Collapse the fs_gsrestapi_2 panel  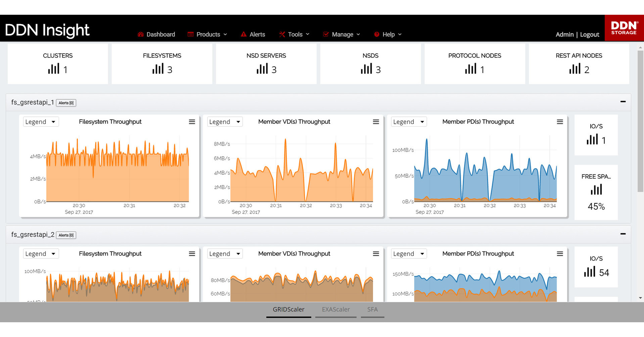[623, 234]
